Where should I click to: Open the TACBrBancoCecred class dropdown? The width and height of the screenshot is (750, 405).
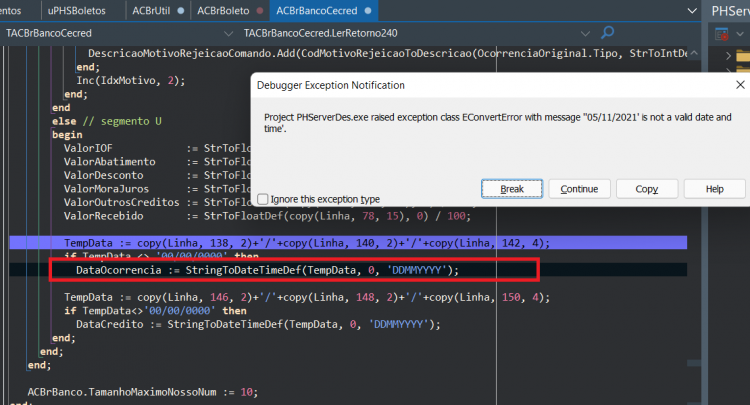[x=228, y=33]
